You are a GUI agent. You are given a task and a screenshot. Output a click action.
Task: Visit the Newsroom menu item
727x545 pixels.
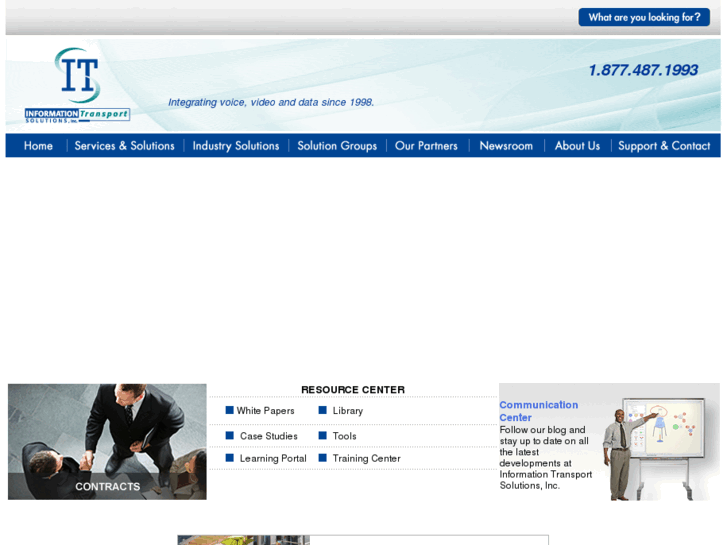pos(506,146)
